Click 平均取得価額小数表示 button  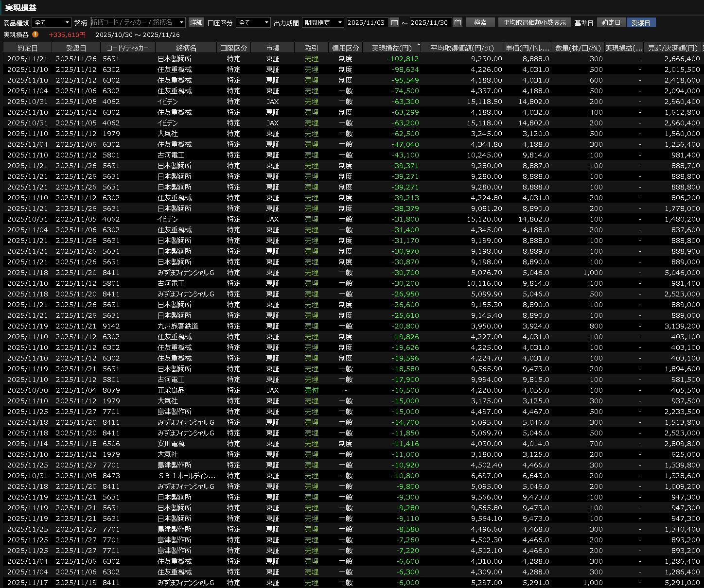(x=534, y=22)
